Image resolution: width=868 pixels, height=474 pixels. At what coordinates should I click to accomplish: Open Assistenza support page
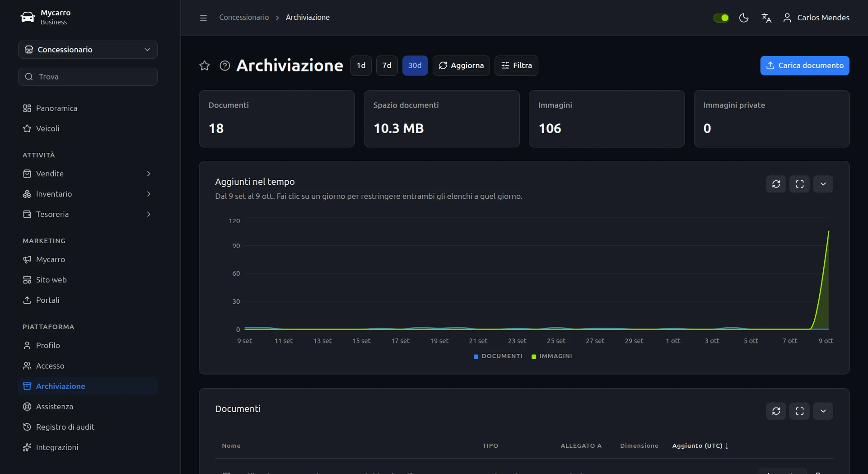(x=88, y=406)
